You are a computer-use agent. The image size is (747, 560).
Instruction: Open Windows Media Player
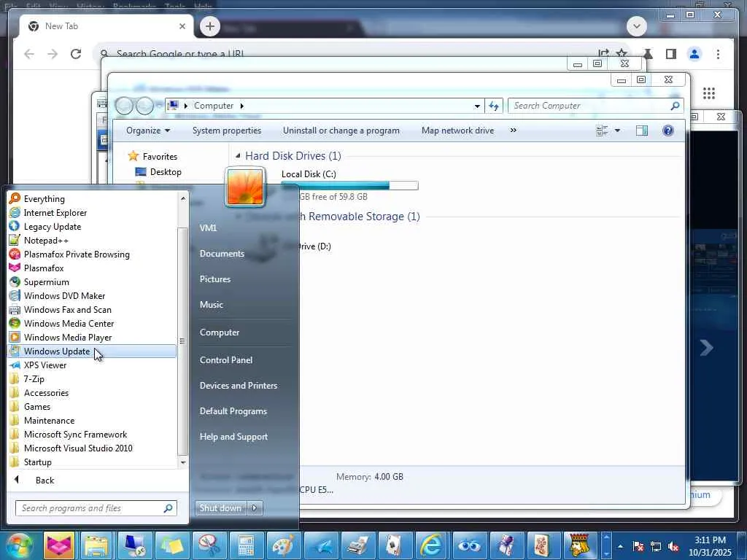point(68,337)
